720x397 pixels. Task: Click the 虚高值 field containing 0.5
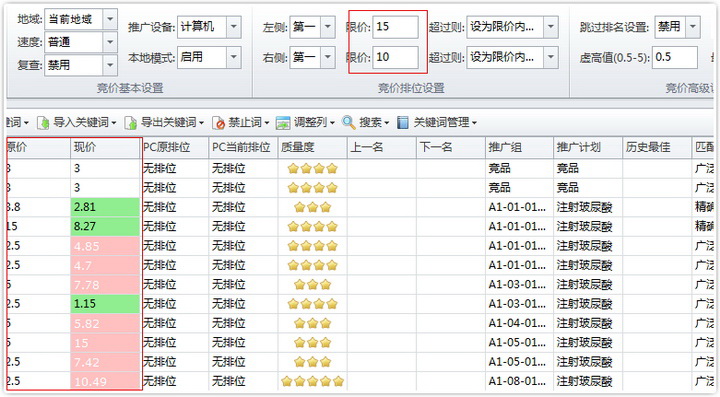(675, 57)
